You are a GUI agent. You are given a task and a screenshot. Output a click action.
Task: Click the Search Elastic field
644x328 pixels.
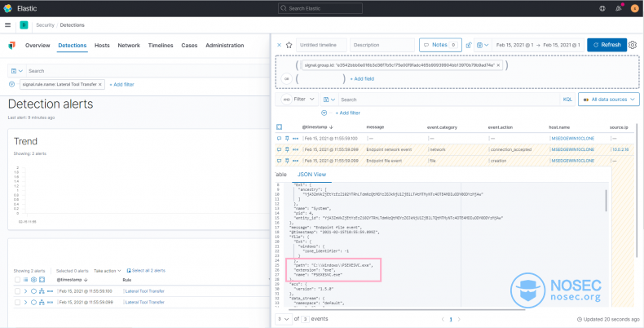[x=320, y=8]
